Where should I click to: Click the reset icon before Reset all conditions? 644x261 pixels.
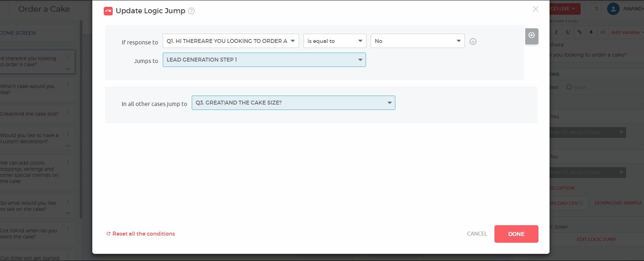point(108,234)
